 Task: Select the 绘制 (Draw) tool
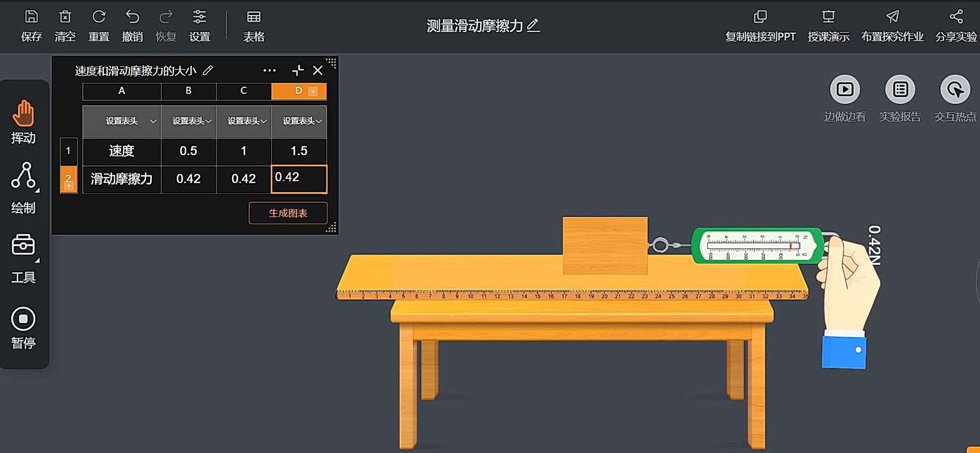coord(24,176)
